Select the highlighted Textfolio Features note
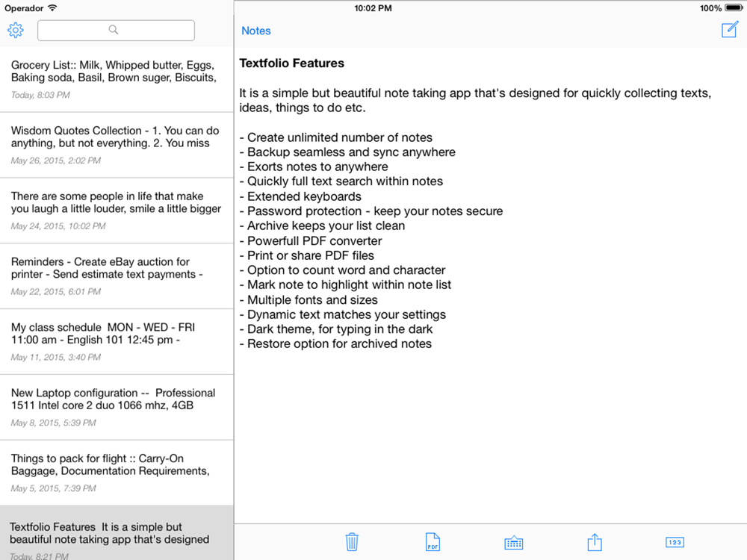The image size is (747, 560). tap(117, 533)
